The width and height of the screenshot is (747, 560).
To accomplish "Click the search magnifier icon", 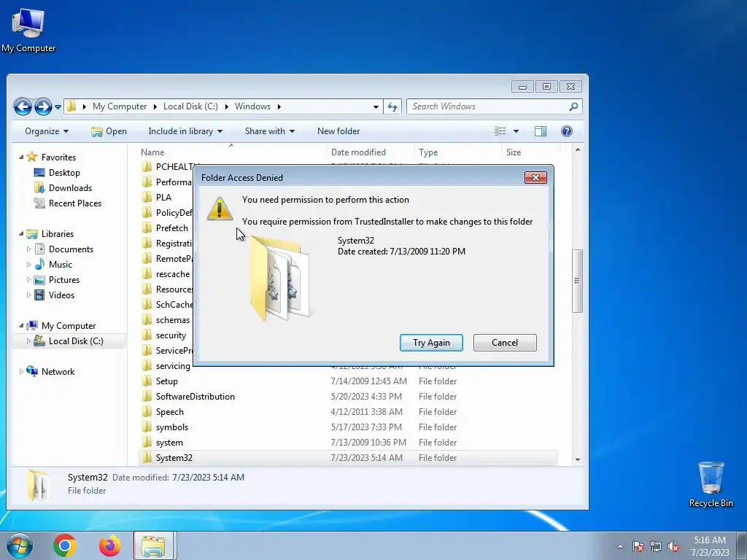I will 573,106.
